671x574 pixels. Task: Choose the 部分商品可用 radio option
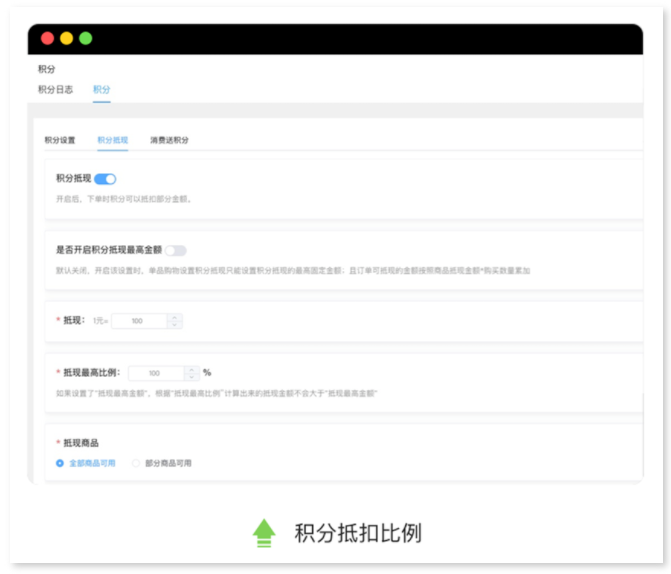[x=137, y=463]
